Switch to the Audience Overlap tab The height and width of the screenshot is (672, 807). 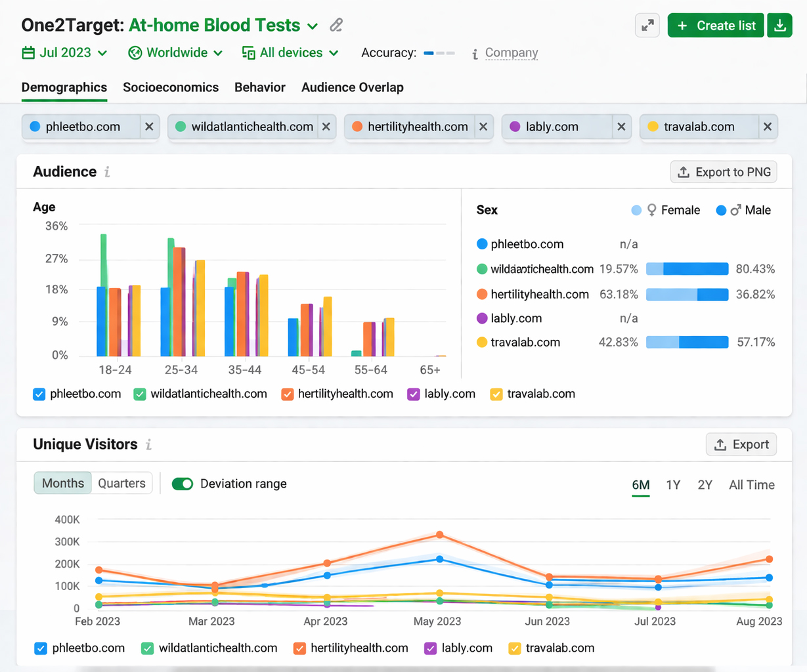coord(353,87)
